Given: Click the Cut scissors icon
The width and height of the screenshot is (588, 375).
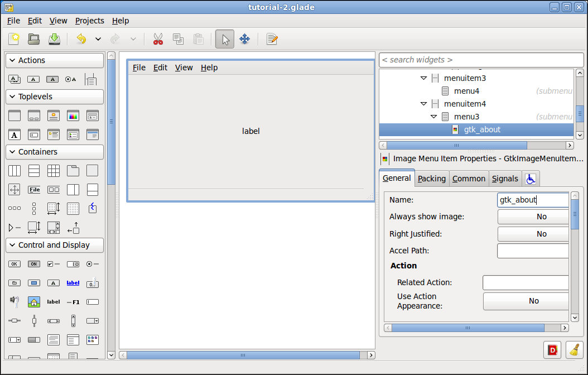Looking at the screenshot, I should (158, 39).
